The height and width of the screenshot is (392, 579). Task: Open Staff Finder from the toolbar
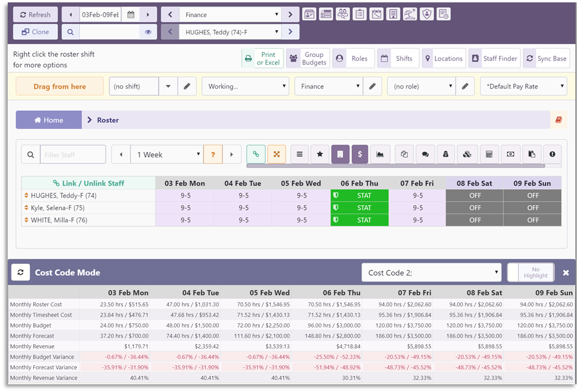point(494,58)
